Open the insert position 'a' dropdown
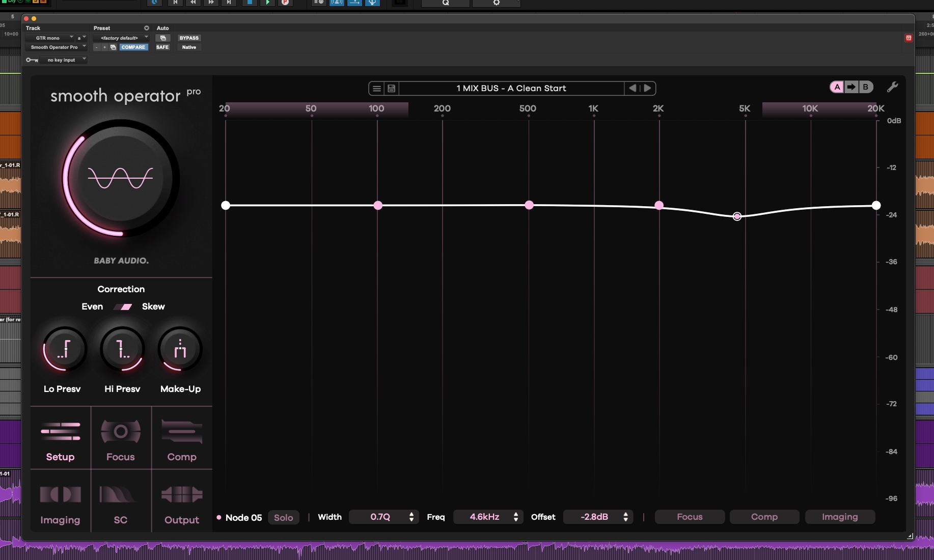 81,38
